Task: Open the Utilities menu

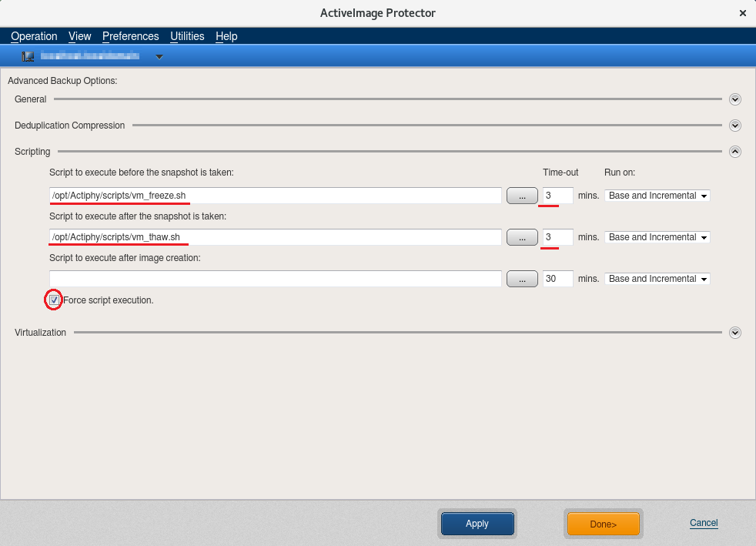Action: pyautogui.click(x=187, y=36)
